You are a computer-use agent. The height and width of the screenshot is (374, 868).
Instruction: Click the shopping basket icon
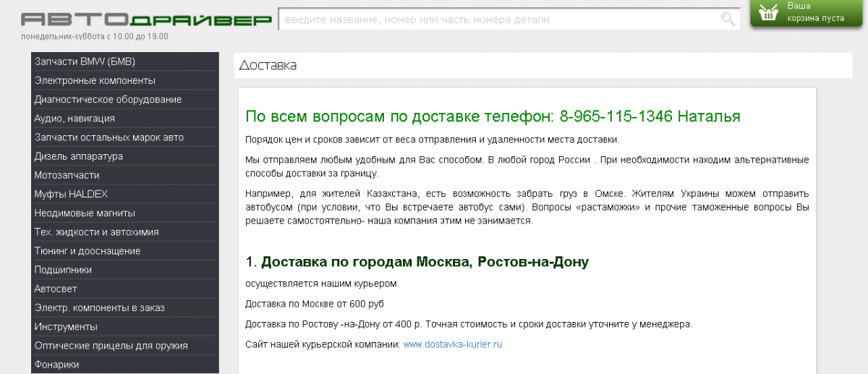pyautogui.click(x=769, y=12)
